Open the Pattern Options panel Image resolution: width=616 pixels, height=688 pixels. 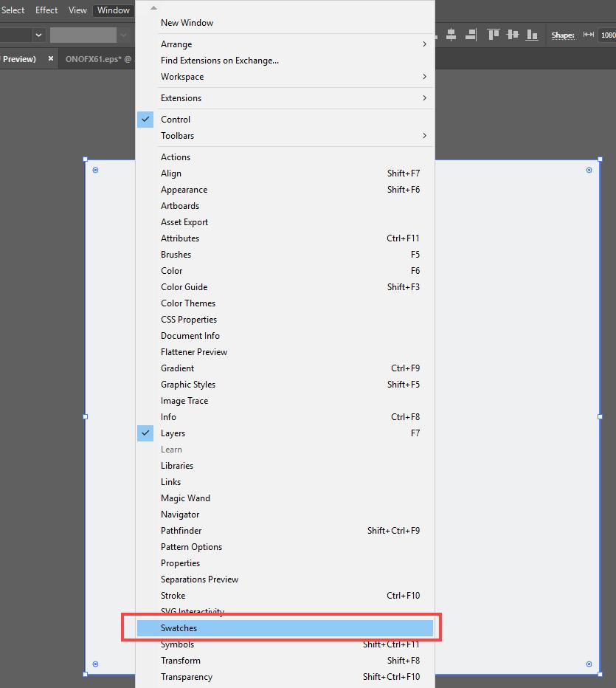pyautogui.click(x=285, y=547)
